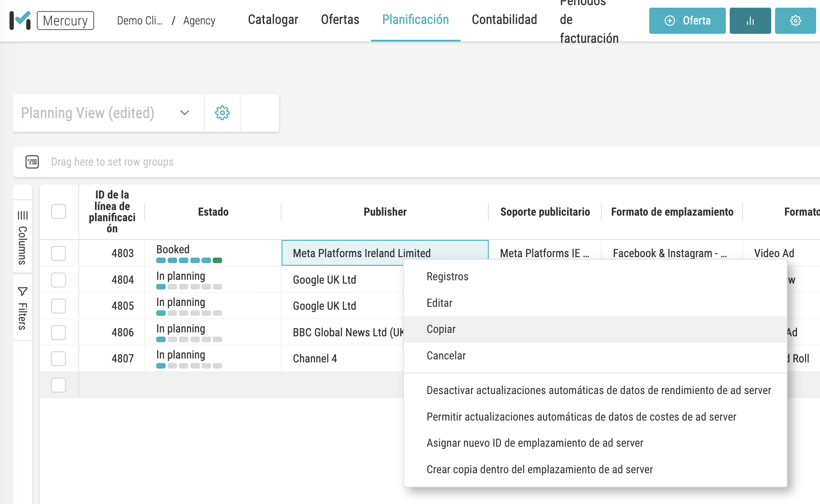Click the Video Ad cell

point(774,253)
